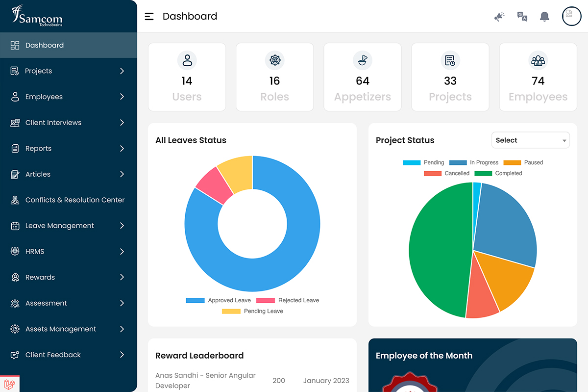Open the Projects menu item

pyautogui.click(x=69, y=71)
